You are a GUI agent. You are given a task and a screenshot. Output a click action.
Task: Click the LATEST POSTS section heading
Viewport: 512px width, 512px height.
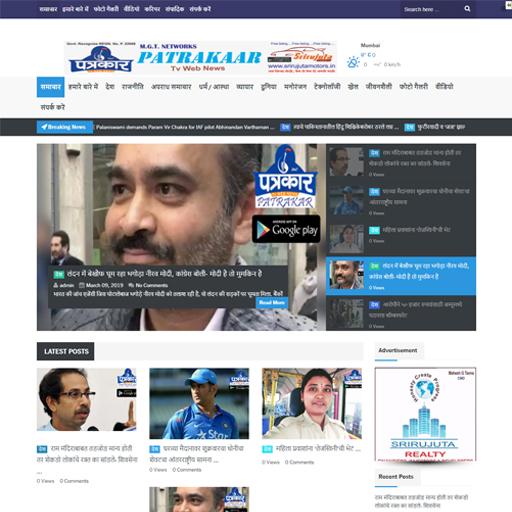click(x=66, y=351)
